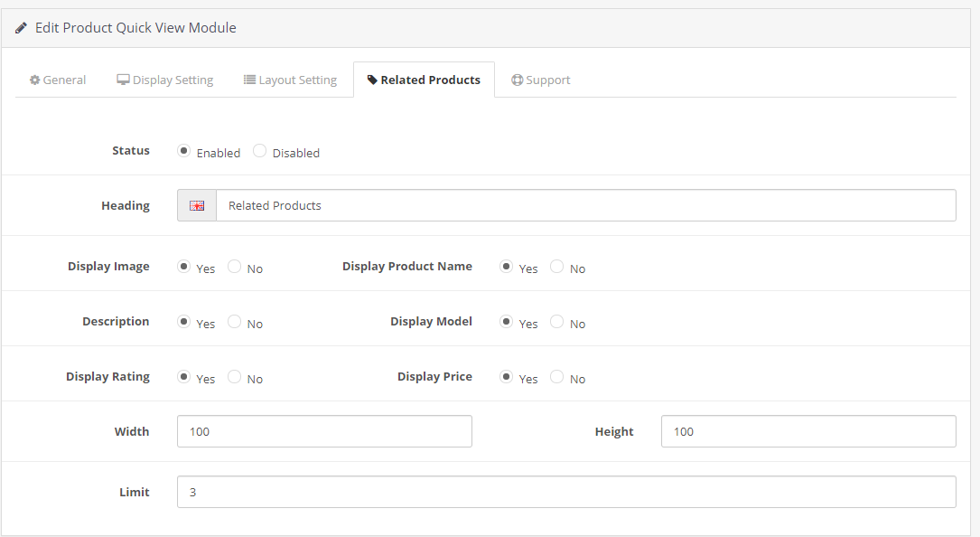
Task: Choose No for Display Image
Action: [x=235, y=267]
